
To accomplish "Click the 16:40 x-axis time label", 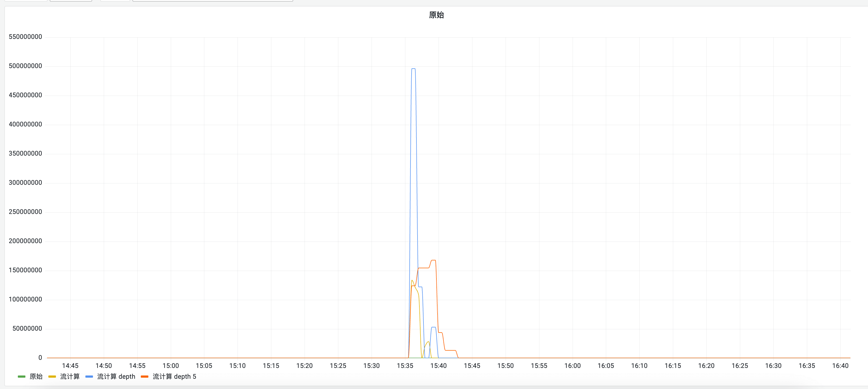I will pos(840,366).
